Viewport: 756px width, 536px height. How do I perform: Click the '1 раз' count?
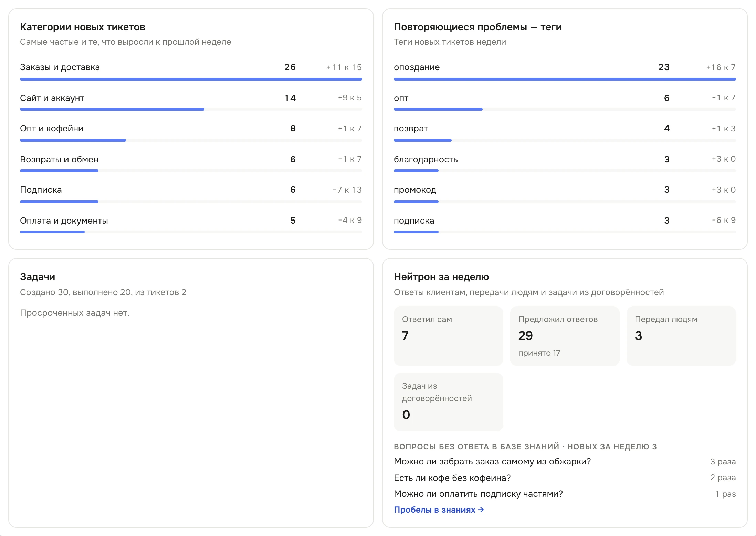point(725,494)
